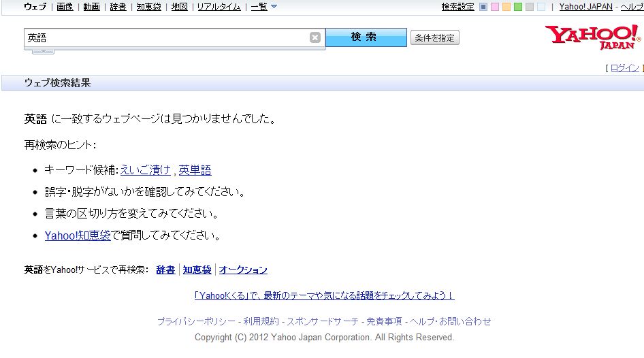Click the 言葉の区切り方を変えて hint text
Viewport: 644px width, 358px height.
pos(132,214)
